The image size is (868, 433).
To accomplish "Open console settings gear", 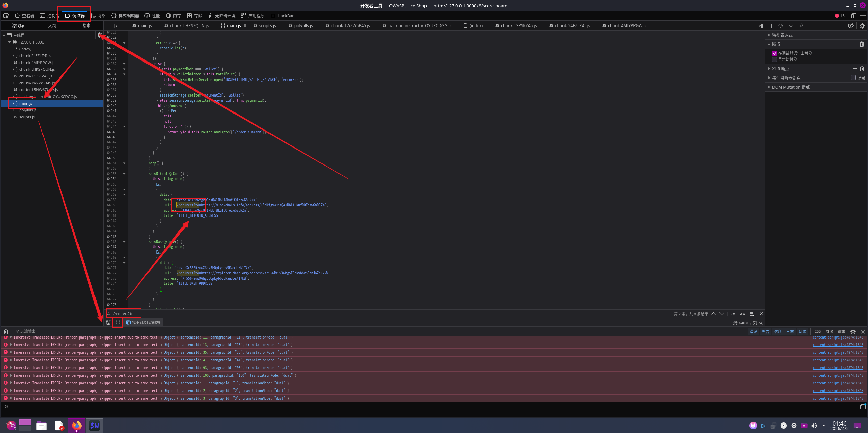I will pos(853,331).
